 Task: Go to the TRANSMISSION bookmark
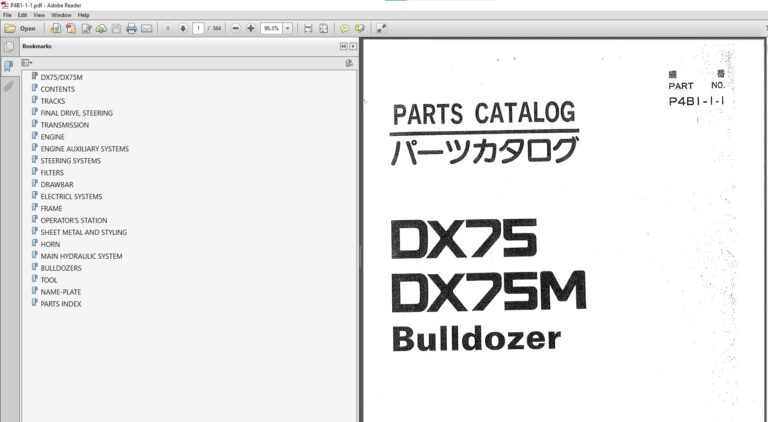(65, 125)
